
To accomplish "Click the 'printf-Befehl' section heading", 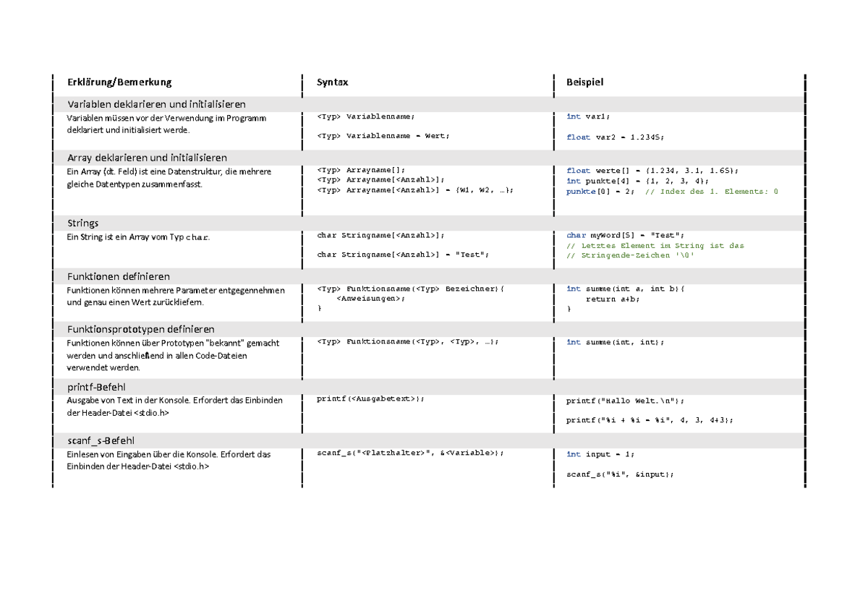I will point(96,387).
